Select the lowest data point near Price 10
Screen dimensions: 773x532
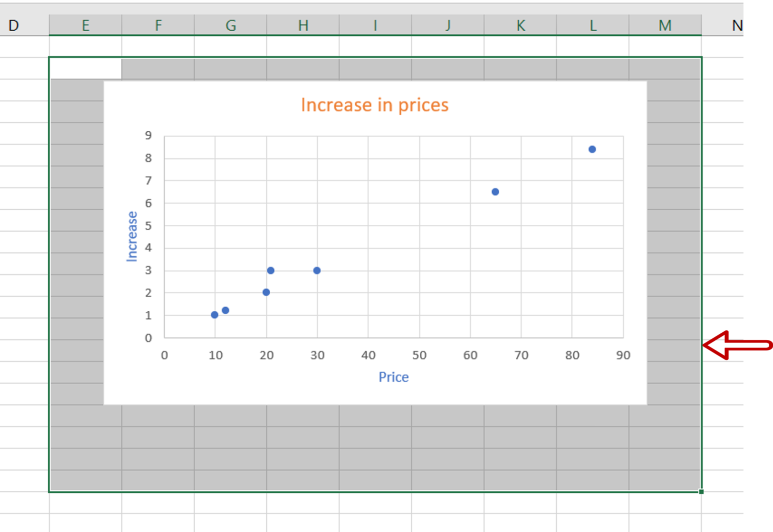(214, 315)
